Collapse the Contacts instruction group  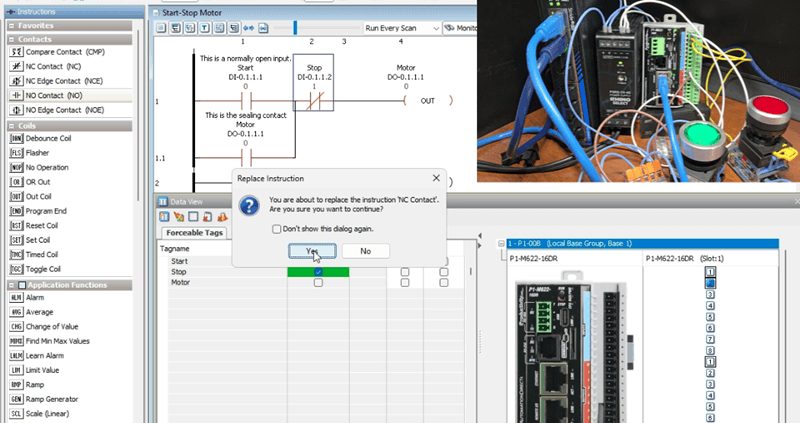pos(11,39)
